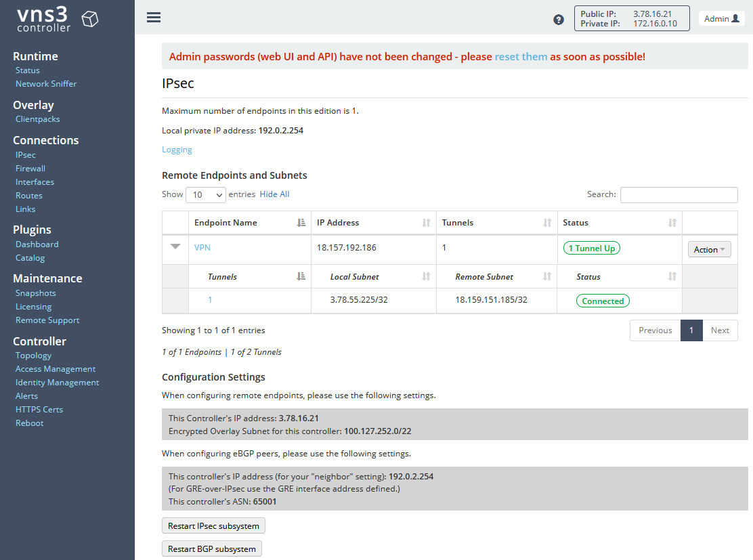Click the Next pagination button
The image size is (753, 560).
[x=720, y=330]
